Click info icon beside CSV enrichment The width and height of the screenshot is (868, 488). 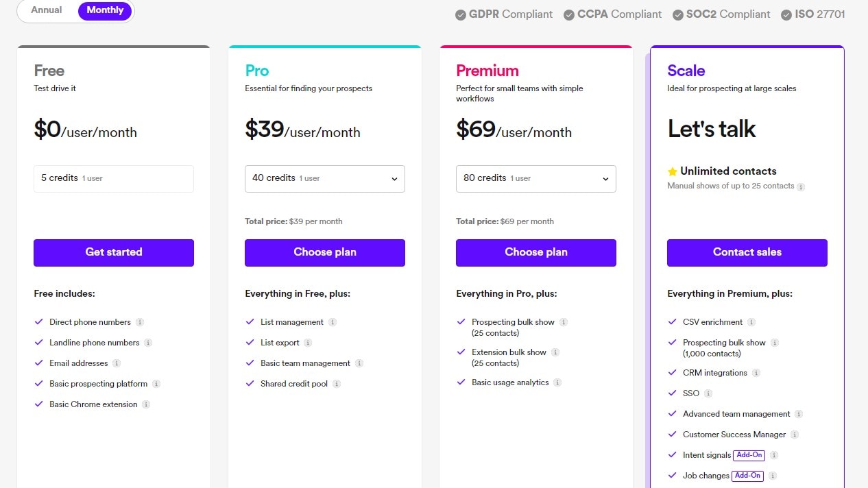[x=753, y=321]
